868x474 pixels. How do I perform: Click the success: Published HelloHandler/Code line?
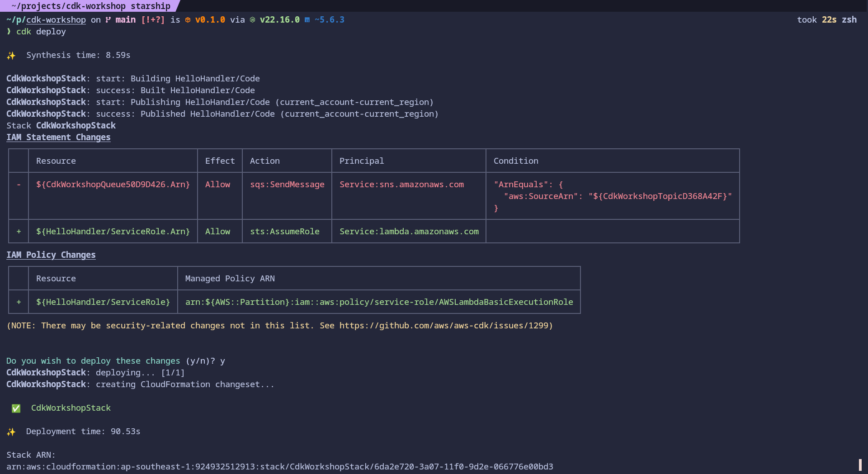[222, 114]
